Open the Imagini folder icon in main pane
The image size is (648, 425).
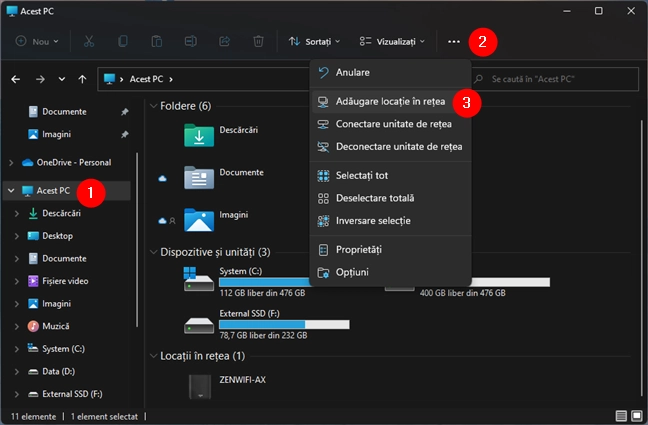pyautogui.click(x=199, y=220)
